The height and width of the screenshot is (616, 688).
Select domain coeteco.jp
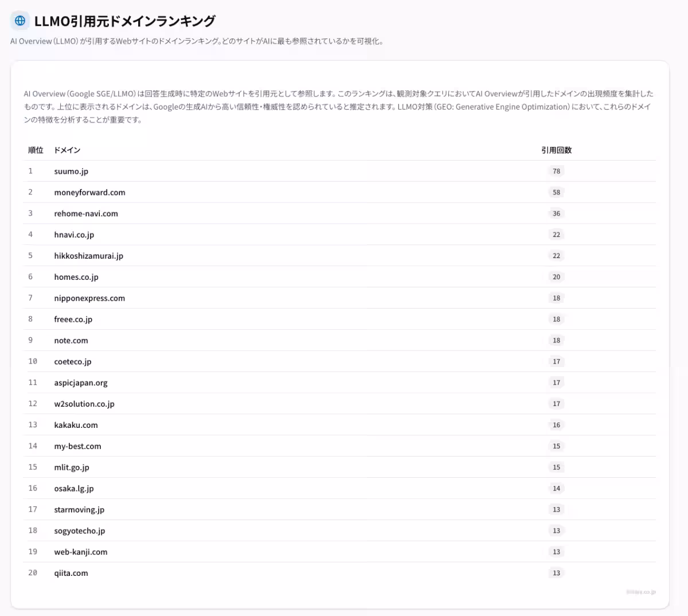[x=73, y=362]
